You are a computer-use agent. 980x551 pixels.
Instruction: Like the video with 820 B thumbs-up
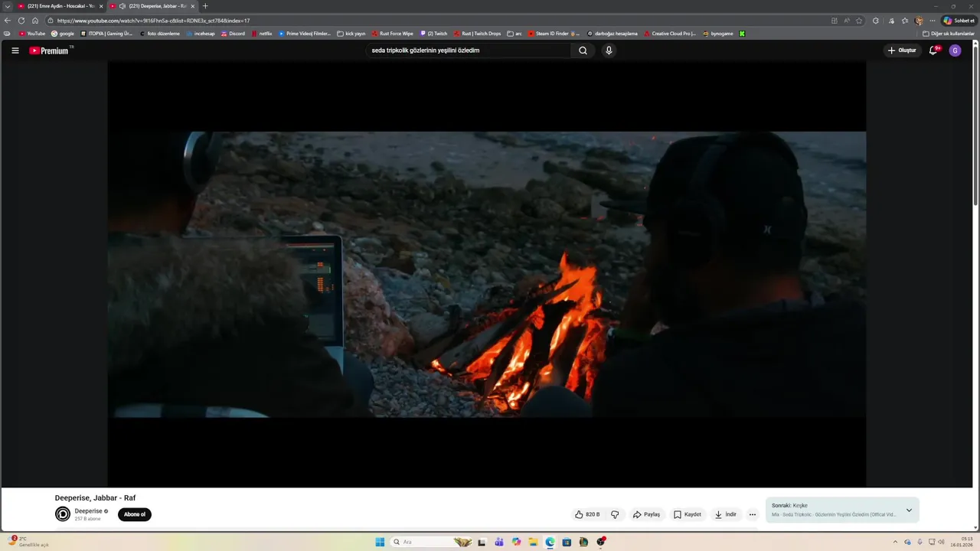click(x=587, y=514)
